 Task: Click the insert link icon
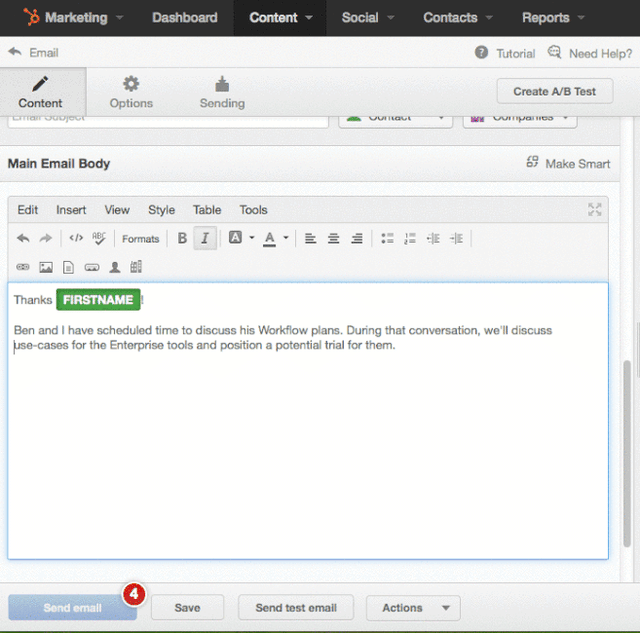[x=24, y=267]
